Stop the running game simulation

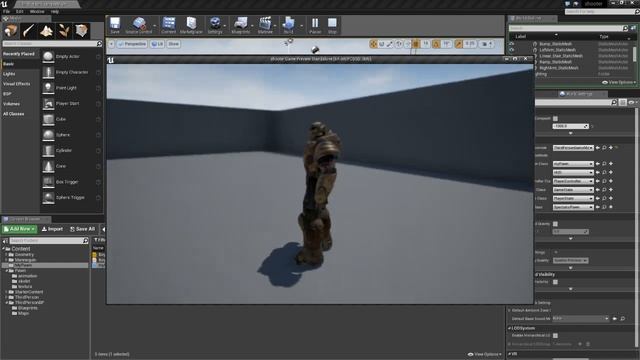point(332,25)
